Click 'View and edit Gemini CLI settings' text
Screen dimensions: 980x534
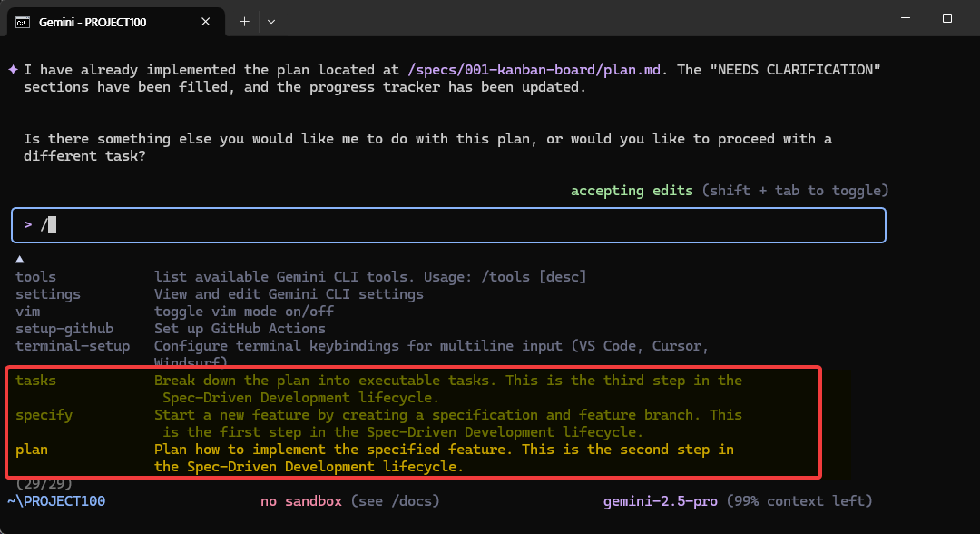pos(289,294)
